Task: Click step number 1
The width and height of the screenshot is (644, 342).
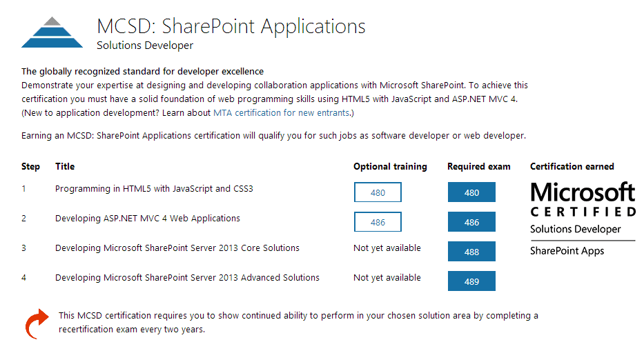Action: click(24, 189)
